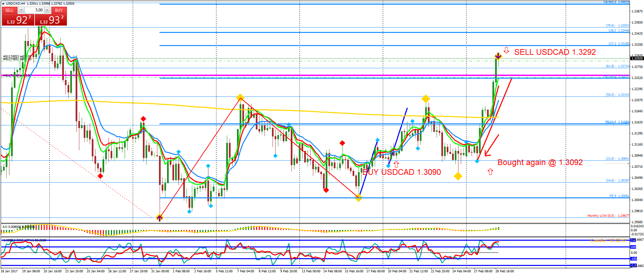Select the 'Bought again @ 1.3092' label
Screen dimensions: 644x275
tap(540, 162)
